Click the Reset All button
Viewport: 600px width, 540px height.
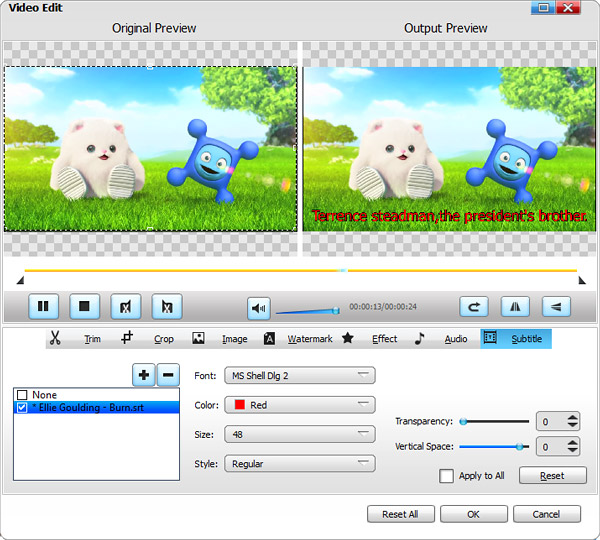401,514
